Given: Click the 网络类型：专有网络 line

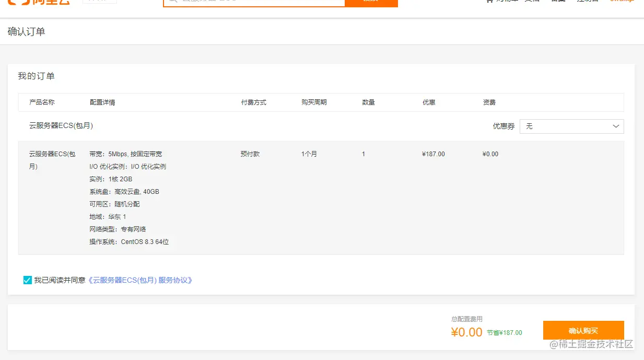Looking at the screenshot, I should coord(118,229).
